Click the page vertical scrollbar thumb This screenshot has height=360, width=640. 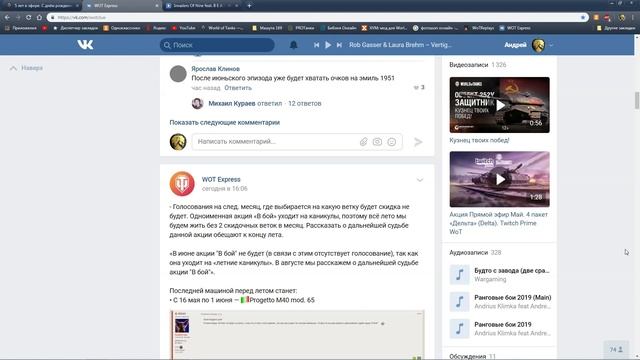point(636,100)
